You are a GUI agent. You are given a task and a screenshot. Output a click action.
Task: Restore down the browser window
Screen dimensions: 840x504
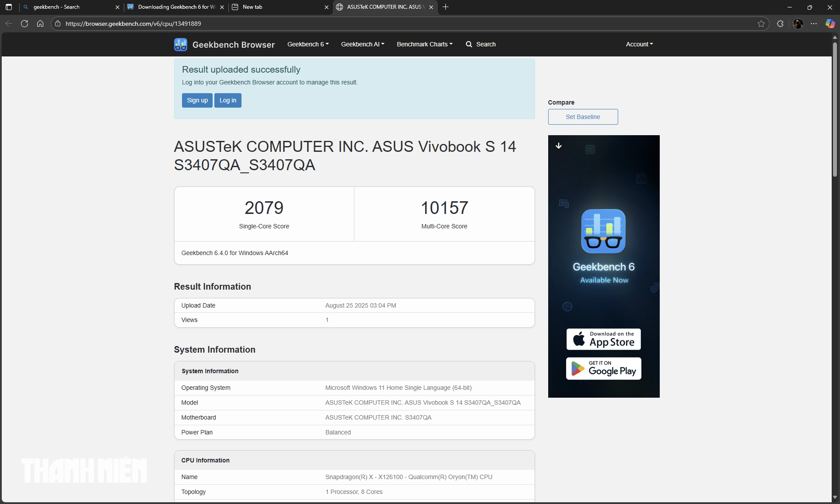click(x=810, y=7)
